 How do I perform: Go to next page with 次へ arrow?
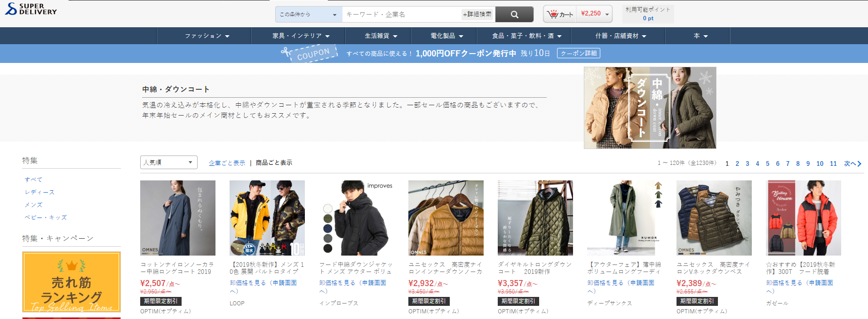coord(852,163)
